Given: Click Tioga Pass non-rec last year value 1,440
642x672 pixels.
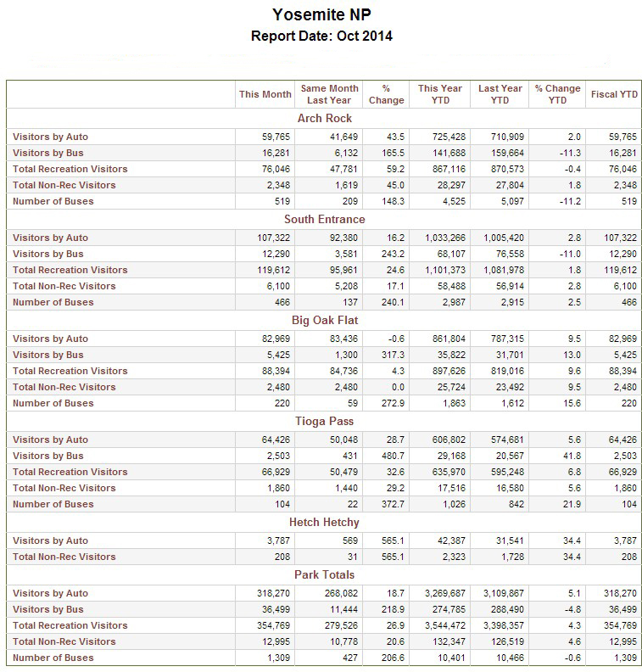Looking at the screenshot, I should tap(347, 488).
